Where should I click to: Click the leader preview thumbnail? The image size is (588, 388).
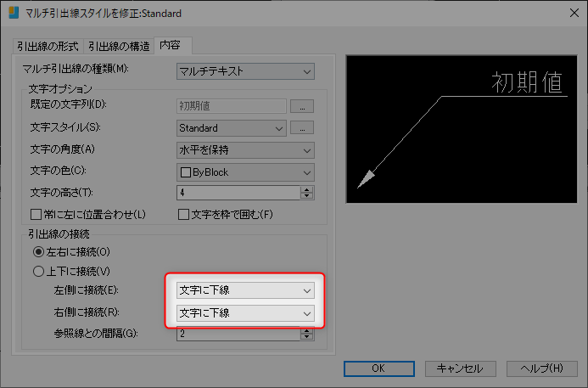pyautogui.click(x=462, y=129)
